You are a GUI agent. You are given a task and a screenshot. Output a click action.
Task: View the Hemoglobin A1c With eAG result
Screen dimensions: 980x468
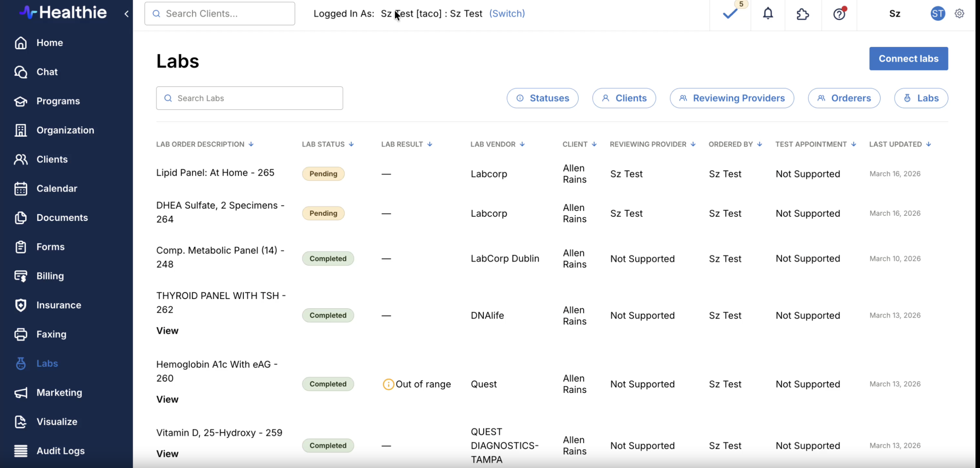[167, 399]
